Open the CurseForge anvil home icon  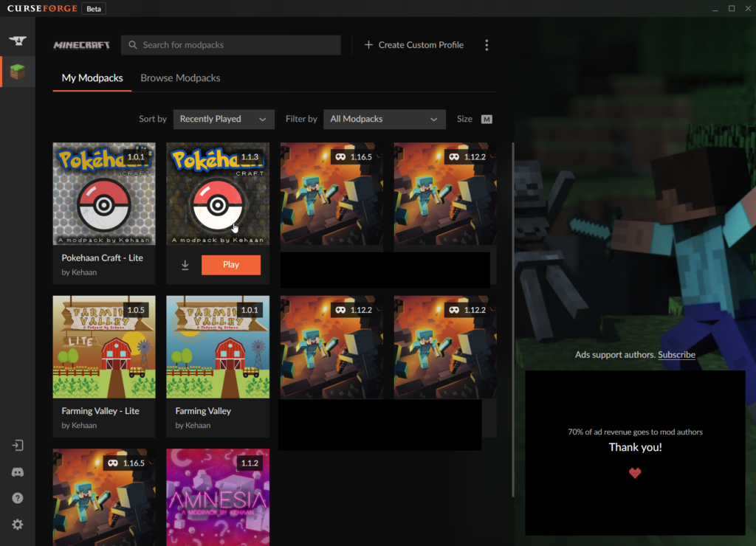tap(18, 41)
